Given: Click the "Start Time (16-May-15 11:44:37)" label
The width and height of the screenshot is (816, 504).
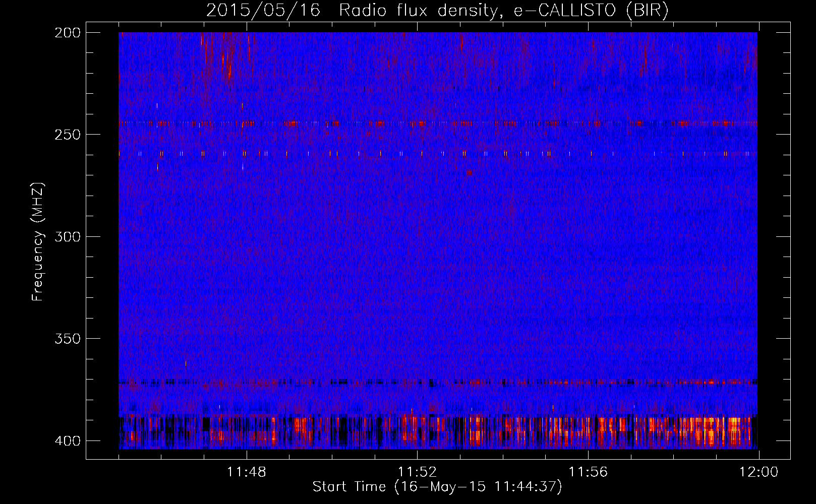Looking at the screenshot, I should coord(437,487).
